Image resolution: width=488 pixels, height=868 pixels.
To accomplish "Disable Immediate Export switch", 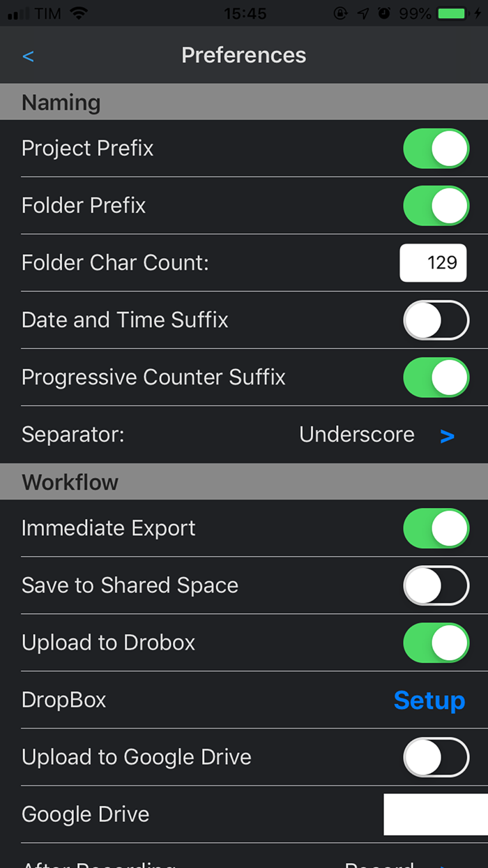I will 436,528.
